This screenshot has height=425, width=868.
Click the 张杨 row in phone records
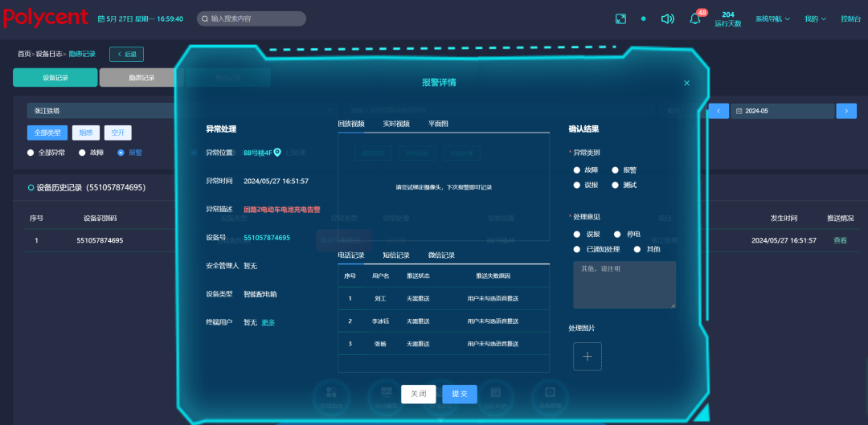tap(444, 344)
